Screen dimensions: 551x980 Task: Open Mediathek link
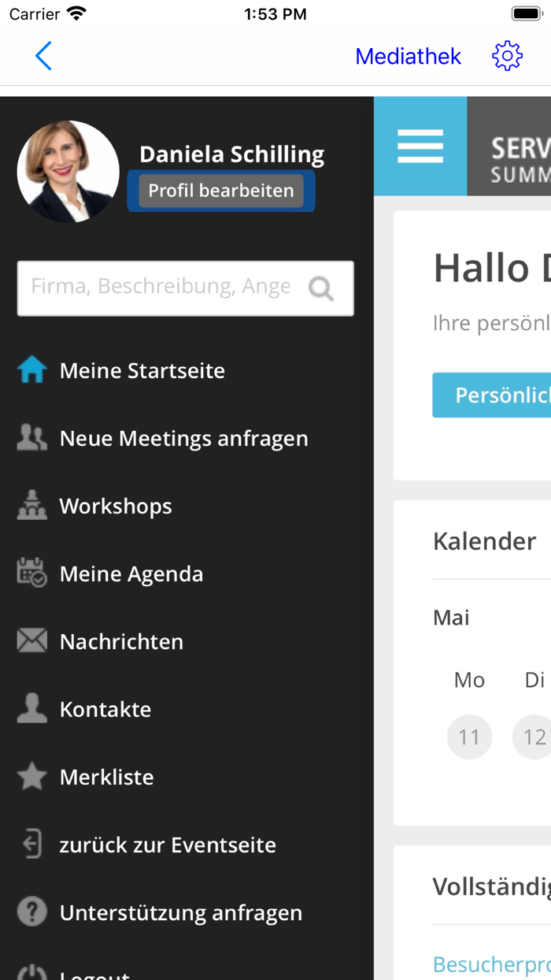point(408,56)
